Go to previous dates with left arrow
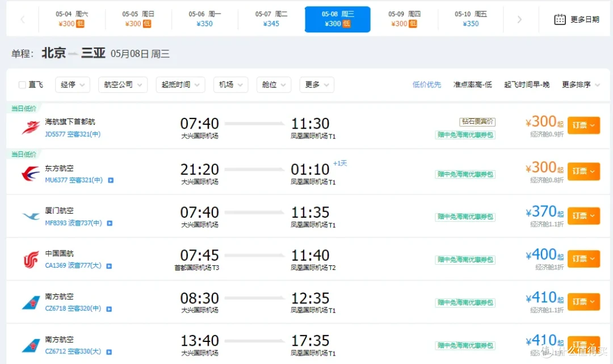 [22, 19]
